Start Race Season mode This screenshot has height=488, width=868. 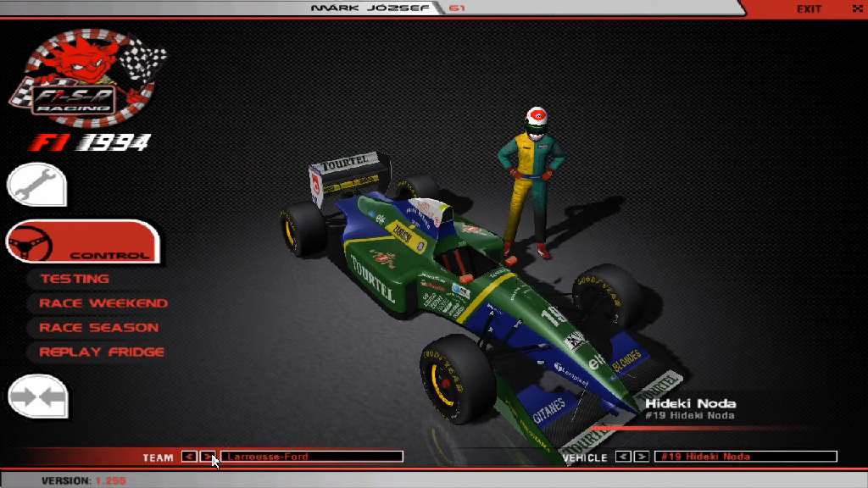tap(98, 328)
